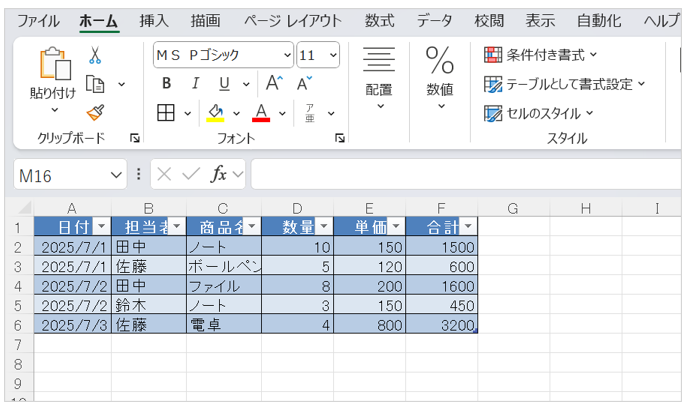686x407 pixels.
Task: Click the Paste (貼り付け) clipboard icon
Action: 55,64
